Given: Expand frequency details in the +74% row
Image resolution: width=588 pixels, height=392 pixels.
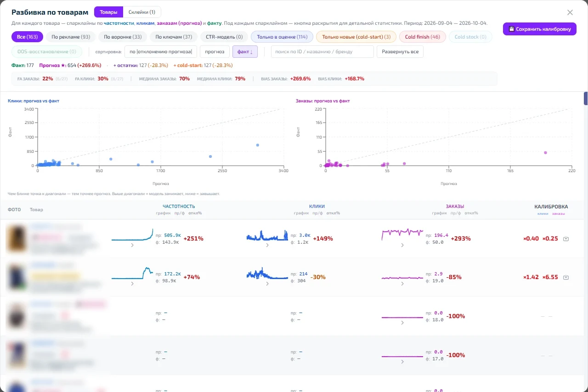Looking at the screenshot, I should pos(132,284).
